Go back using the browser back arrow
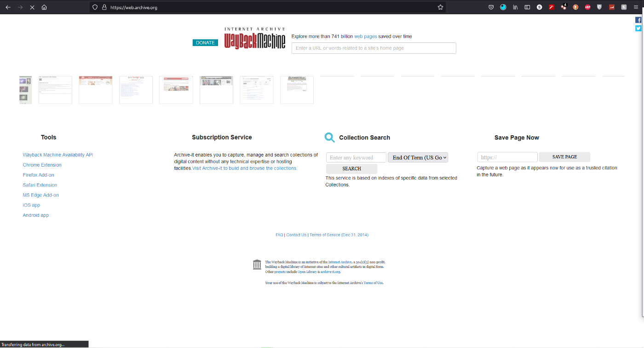This screenshot has width=644, height=348. pos(8,7)
